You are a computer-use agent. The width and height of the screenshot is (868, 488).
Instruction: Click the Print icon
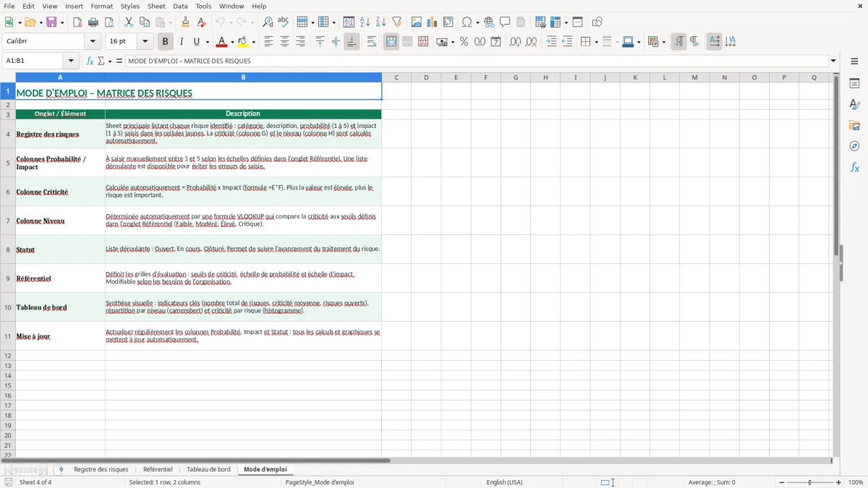(93, 22)
